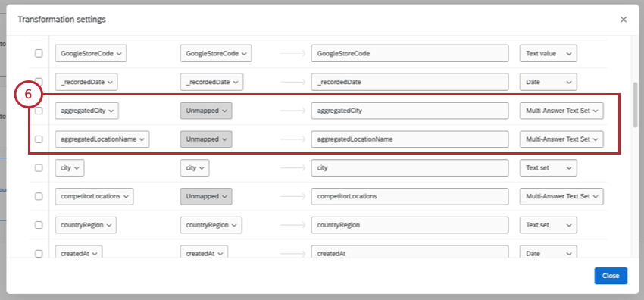Edit the GoogleStoreCode destination name field
This screenshot has height=300, width=644.
(409, 53)
